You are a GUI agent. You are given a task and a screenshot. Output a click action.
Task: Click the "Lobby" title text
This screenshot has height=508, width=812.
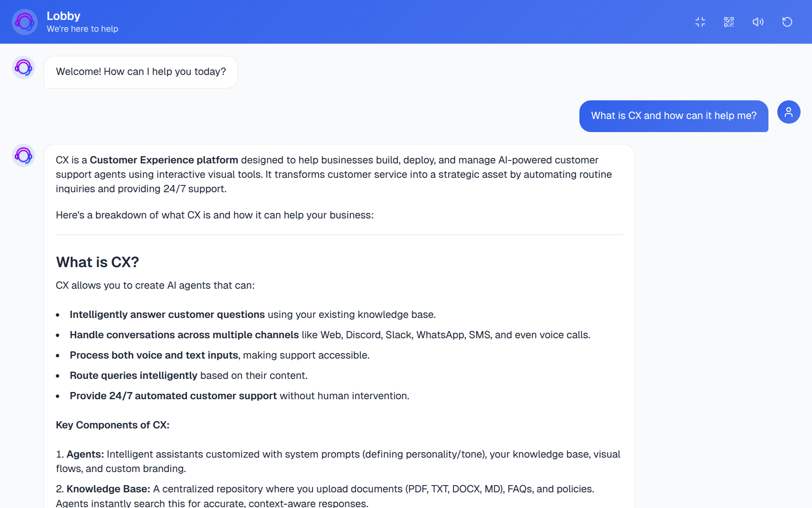pyautogui.click(x=63, y=16)
